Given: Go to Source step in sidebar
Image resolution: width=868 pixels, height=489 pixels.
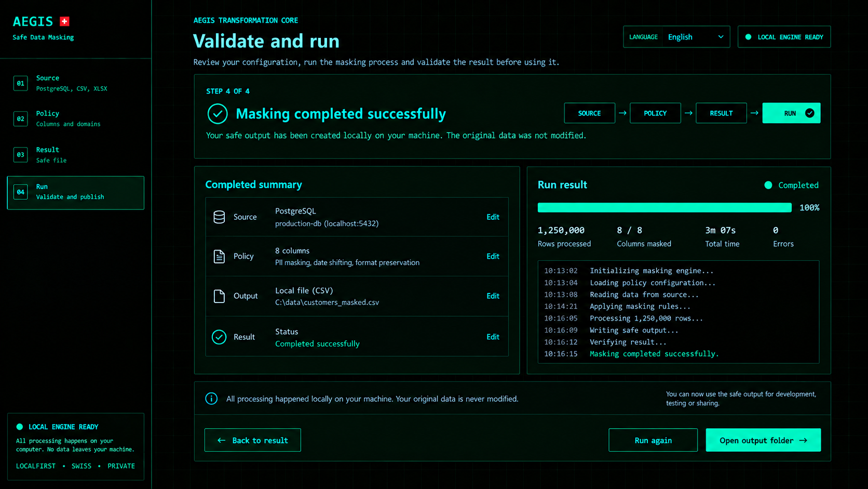Looking at the screenshot, I should [x=75, y=83].
